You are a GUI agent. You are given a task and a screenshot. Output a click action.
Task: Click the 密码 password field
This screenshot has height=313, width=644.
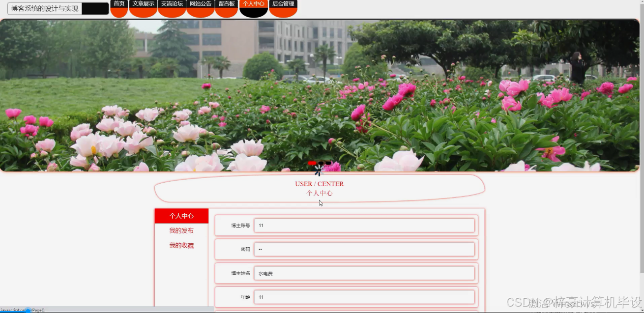pyautogui.click(x=364, y=249)
